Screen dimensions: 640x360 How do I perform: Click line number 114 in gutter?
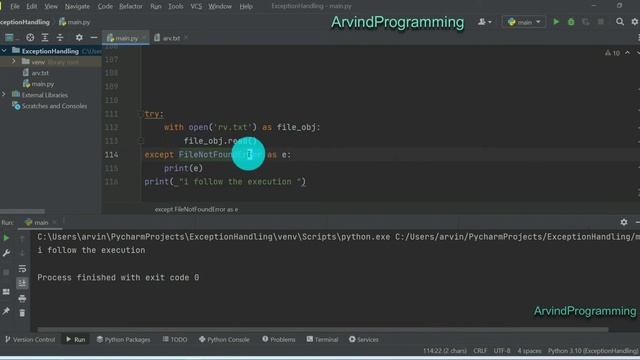click(111, 154)
